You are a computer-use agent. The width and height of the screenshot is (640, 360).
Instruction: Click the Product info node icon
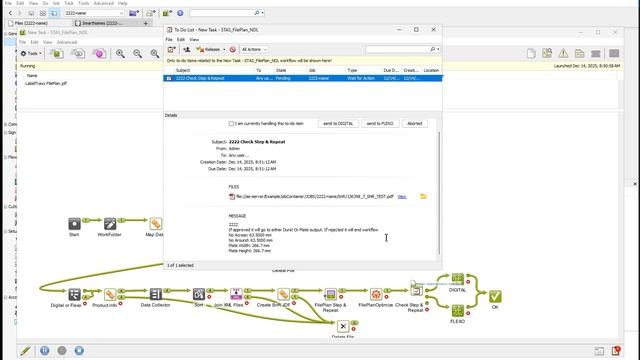tap(110, 294)
